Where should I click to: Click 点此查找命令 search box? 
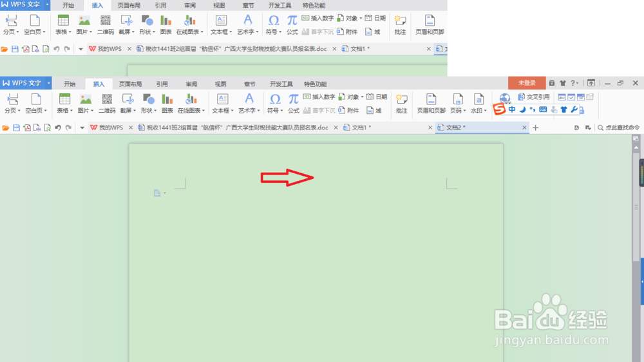click(618, 128)
